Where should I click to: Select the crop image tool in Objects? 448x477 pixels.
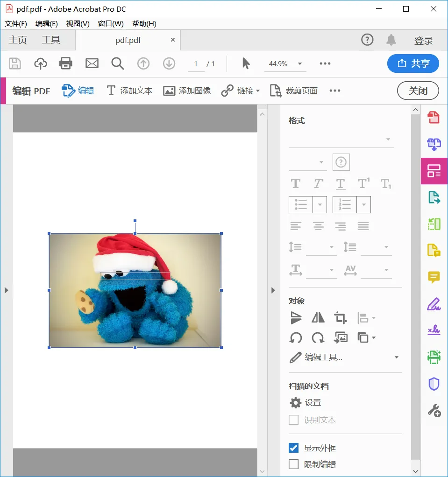pyautogui.click(x=341, y=318)
